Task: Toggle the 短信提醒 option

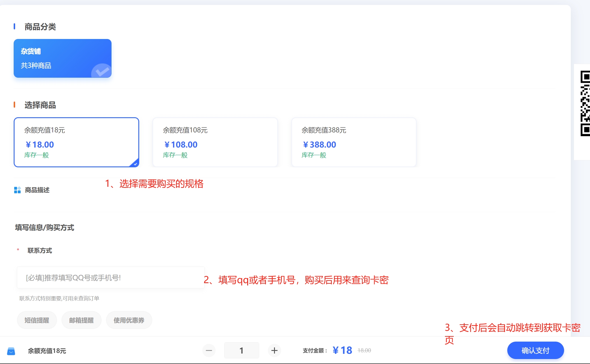Action: [x=37, y=320]
